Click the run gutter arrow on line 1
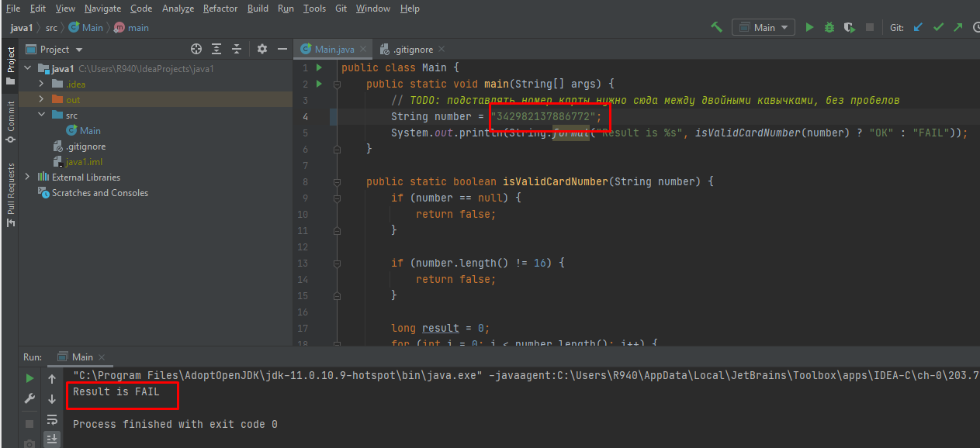Viewport: 980px width, 448px height. click(319, 67)
